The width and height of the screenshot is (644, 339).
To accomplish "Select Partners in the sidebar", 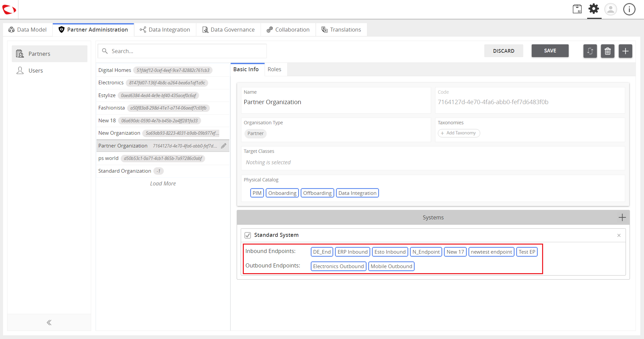I will 49,54.
